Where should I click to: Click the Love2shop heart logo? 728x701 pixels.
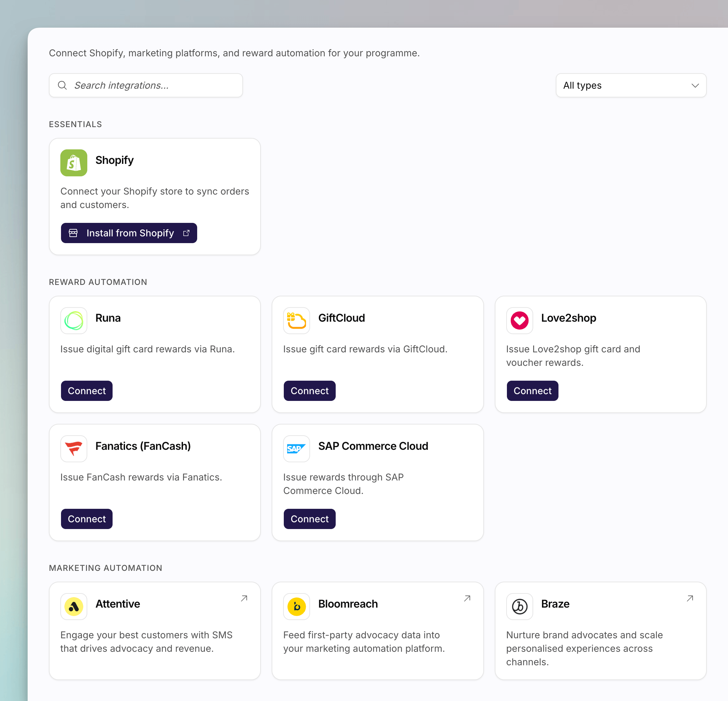point(519,320)
